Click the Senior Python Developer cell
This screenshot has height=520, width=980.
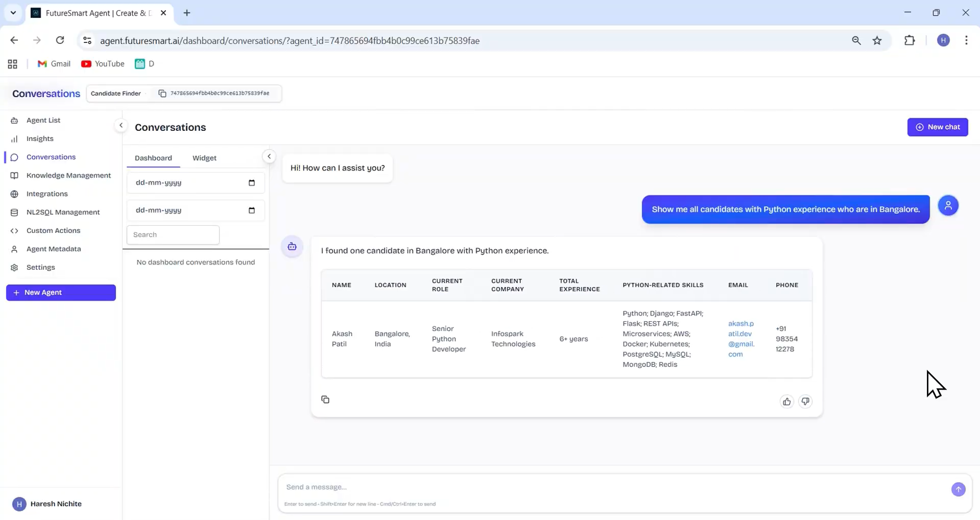click(x=449, y=339)
